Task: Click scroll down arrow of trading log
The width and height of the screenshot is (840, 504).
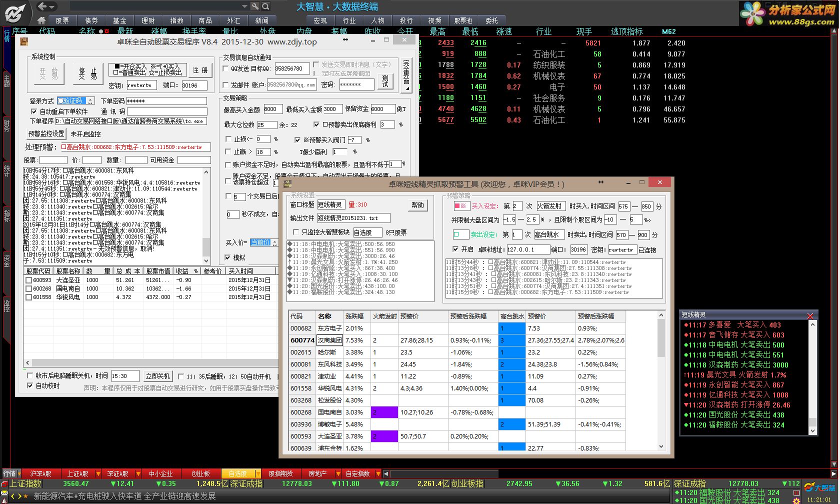Action: tap(206, 261)
